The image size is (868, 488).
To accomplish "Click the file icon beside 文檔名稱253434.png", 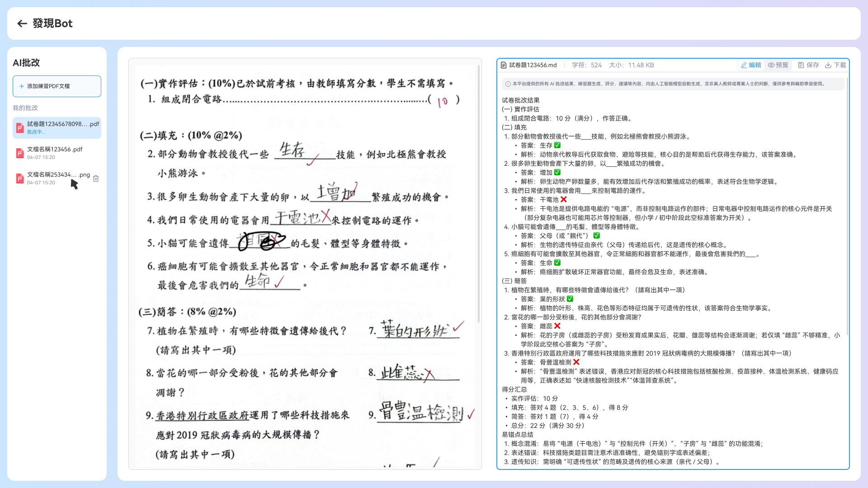I will click(20, 178).
